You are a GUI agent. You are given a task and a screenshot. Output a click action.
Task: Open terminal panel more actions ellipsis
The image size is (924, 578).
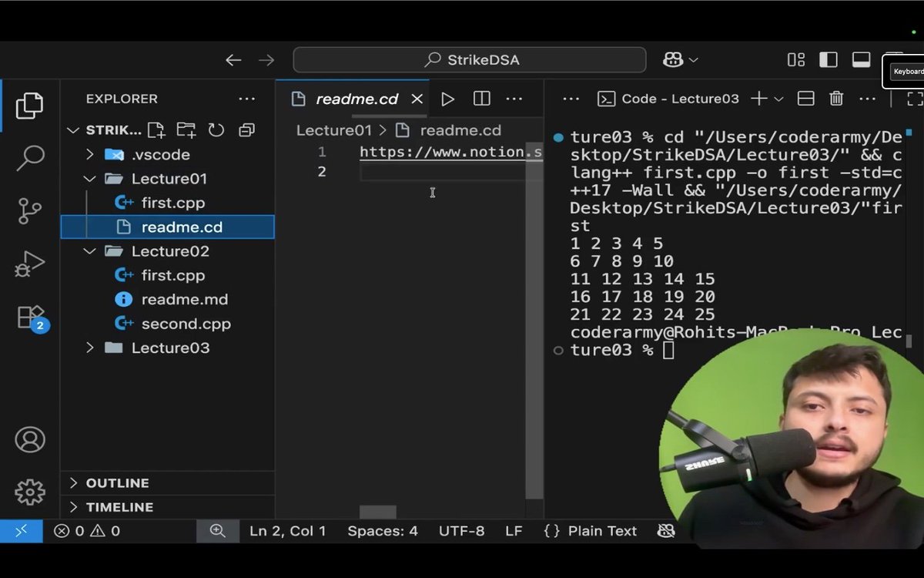tap(867, 99)
